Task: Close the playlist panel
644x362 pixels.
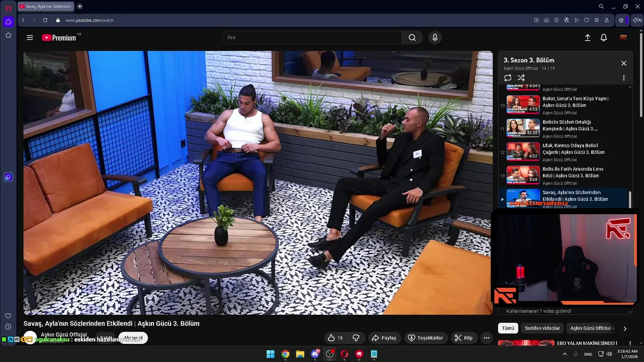Action: click(x=624, y=63)
